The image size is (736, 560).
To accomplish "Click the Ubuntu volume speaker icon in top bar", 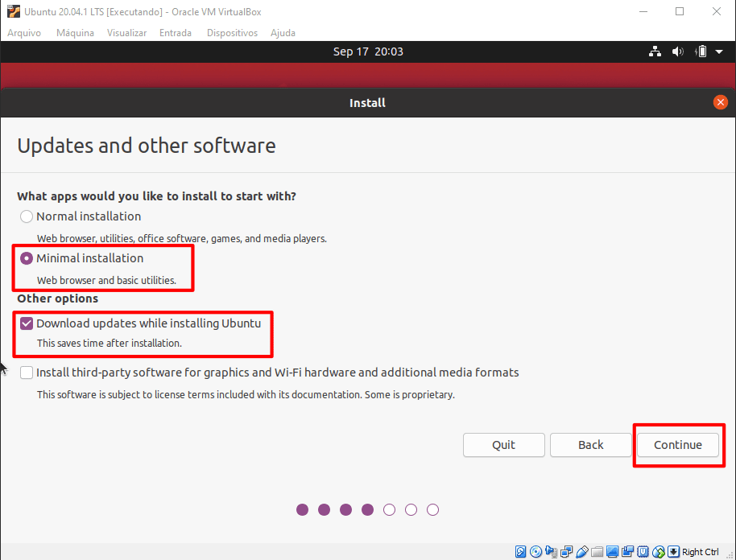I will click(677, 51).
